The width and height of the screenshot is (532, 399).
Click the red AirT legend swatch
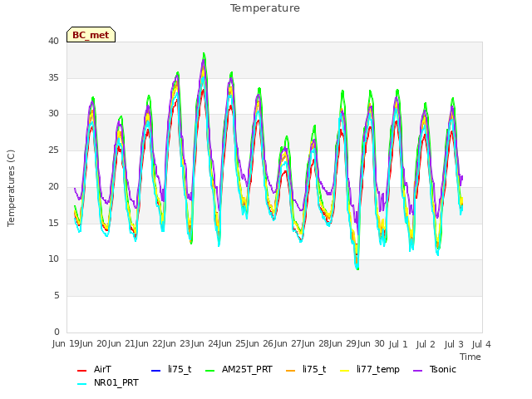point(81,371)
